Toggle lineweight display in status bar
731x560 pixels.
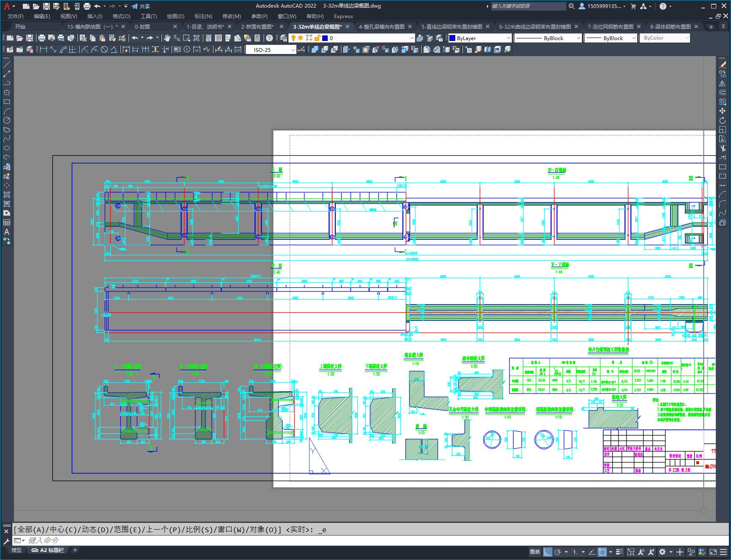[620, 552]
